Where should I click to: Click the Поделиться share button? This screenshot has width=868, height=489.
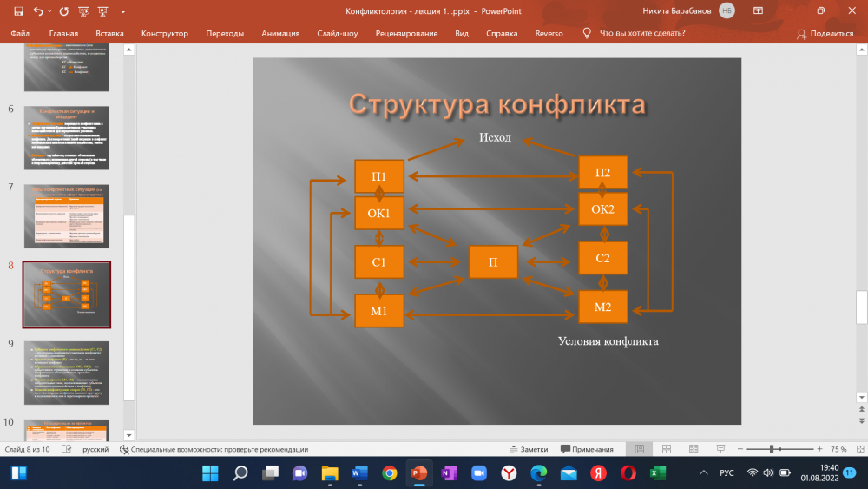point(825,33)
